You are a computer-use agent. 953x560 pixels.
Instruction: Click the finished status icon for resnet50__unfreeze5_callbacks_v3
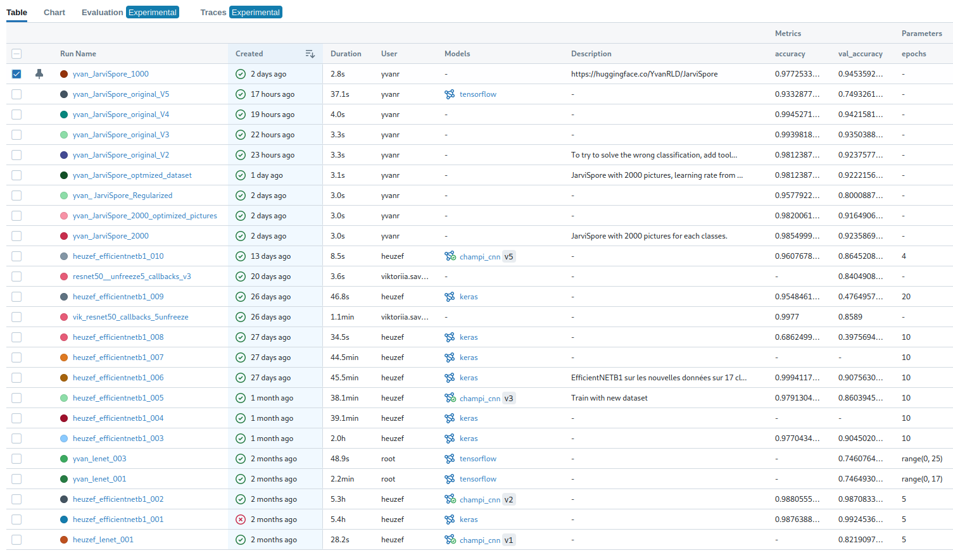(x=241, y=277)
